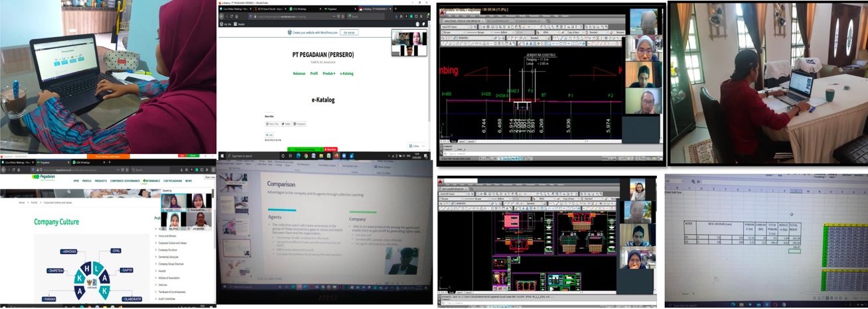Viewport: 868px width, 309px height.
Task: Share page via Twitter button
Action: tap(286, 124)
